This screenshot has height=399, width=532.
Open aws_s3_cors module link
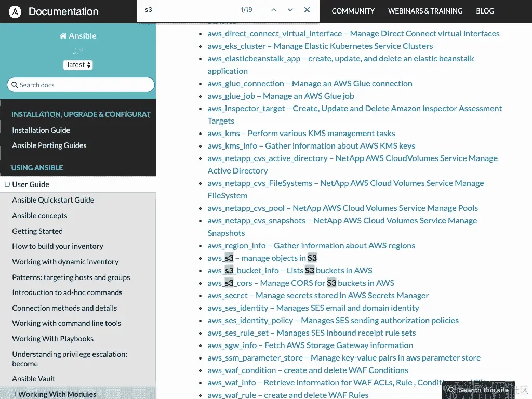301,283
